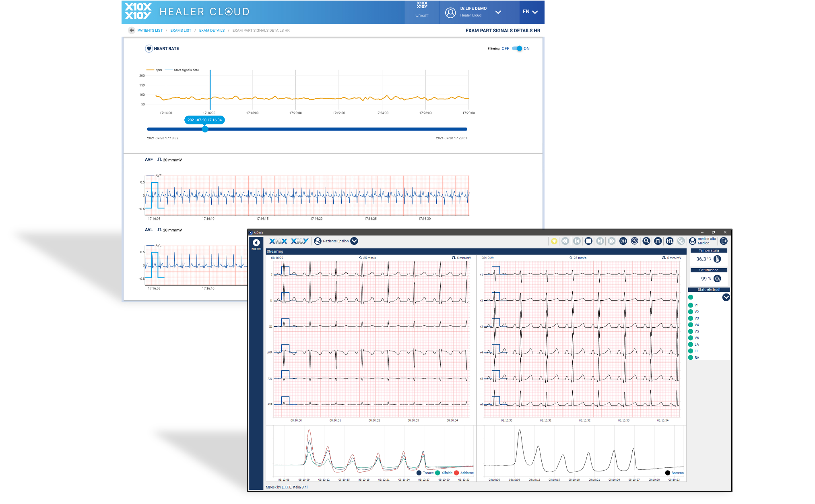Go to PATIENTS LIST breadcrumb
The width and height of the screenshot is (815, 504).
(150, 31)
